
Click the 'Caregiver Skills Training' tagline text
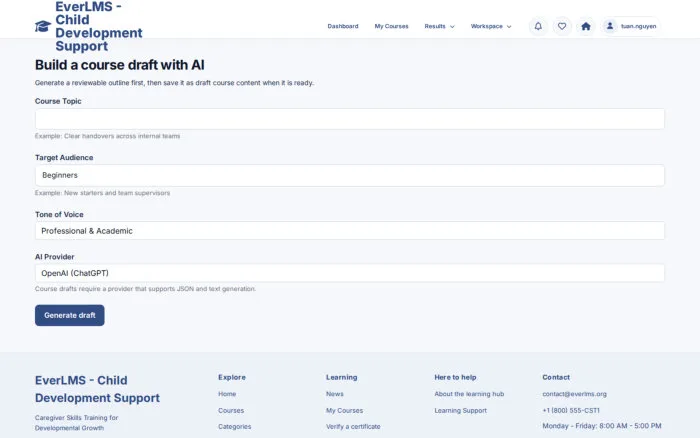(x=76, y=423)
